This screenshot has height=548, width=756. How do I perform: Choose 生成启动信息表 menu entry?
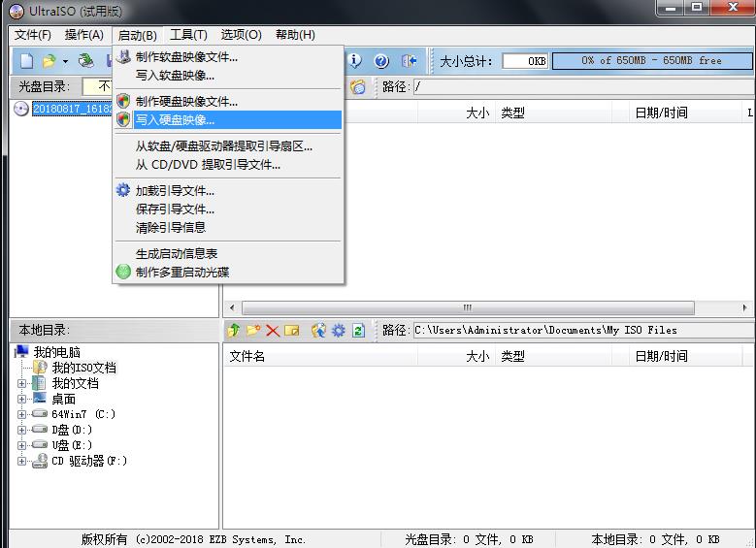(228, 253)
